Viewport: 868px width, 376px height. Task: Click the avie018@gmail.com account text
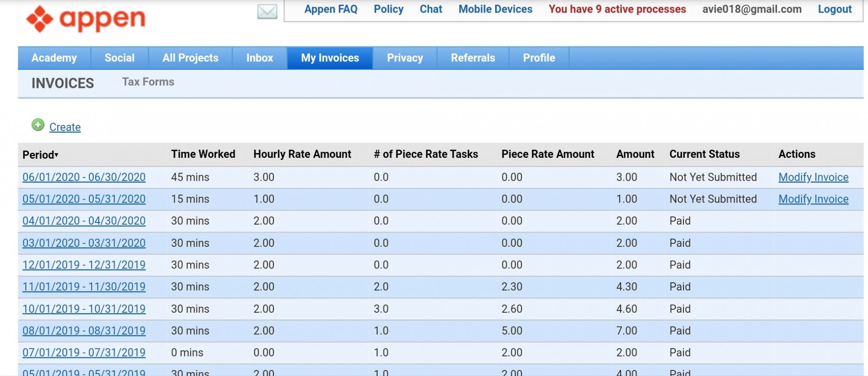tap(752, 9)
